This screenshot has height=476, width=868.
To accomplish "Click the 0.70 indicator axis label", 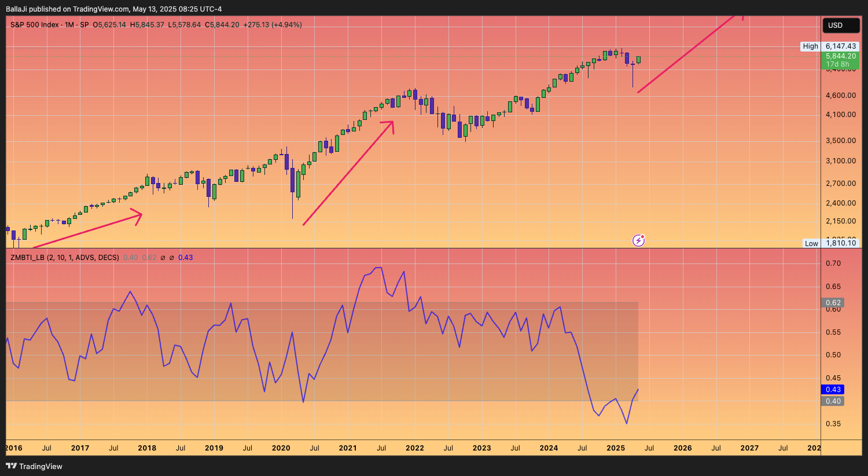I will (x=833, y=263).
